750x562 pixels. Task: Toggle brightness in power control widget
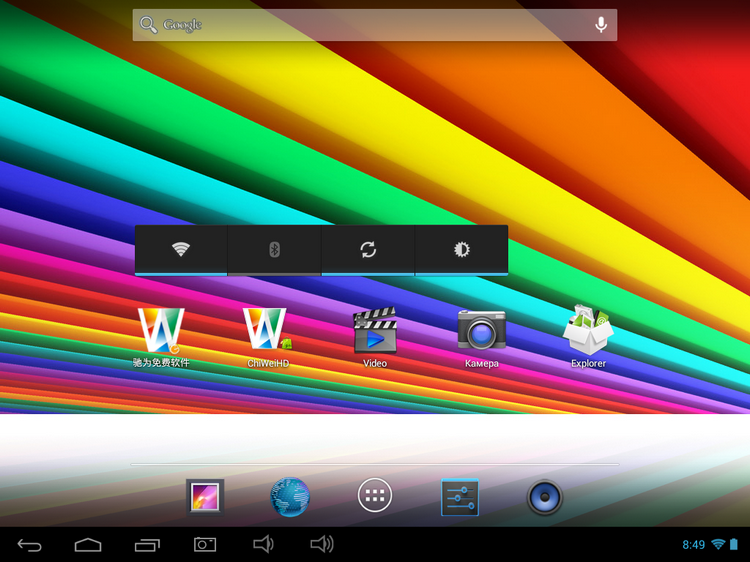tap(462, 250)
